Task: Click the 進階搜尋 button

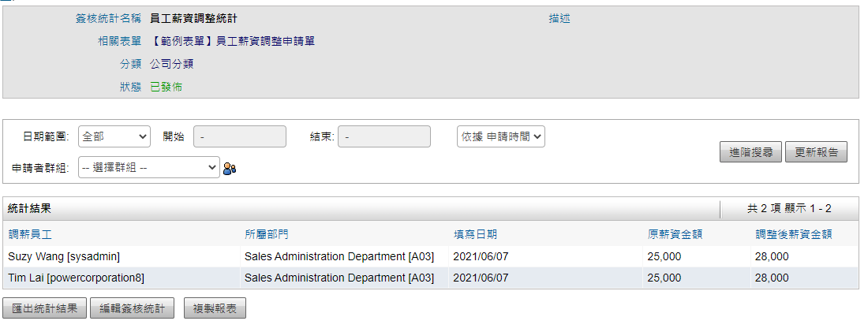Action: pyautogui.click(x=750, y=152)
